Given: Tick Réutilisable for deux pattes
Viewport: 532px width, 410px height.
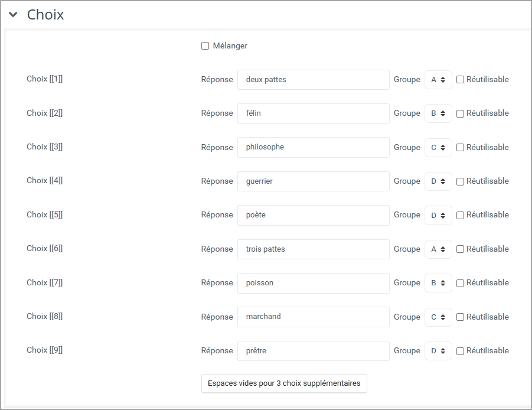Looking at the screenshot, I should (x=460, y=79).
